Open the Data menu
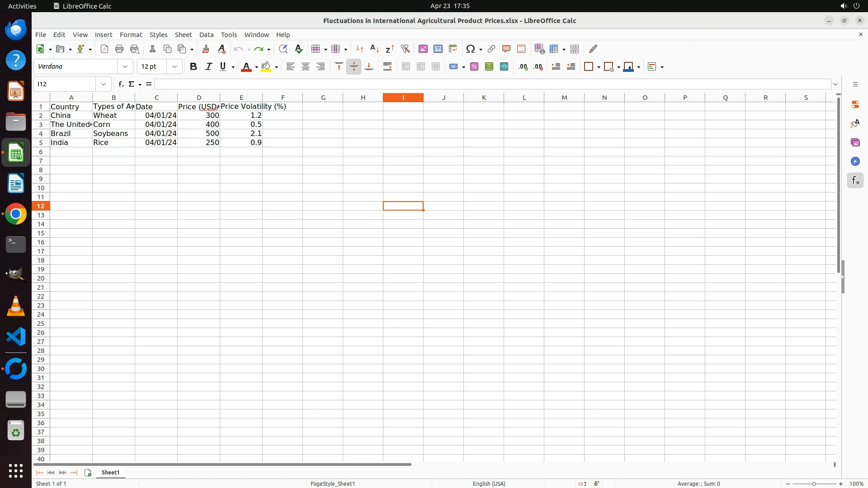Image resolution: width=868 pixels, height=488 pixels. pyautogui.click(x=206, y=35)
